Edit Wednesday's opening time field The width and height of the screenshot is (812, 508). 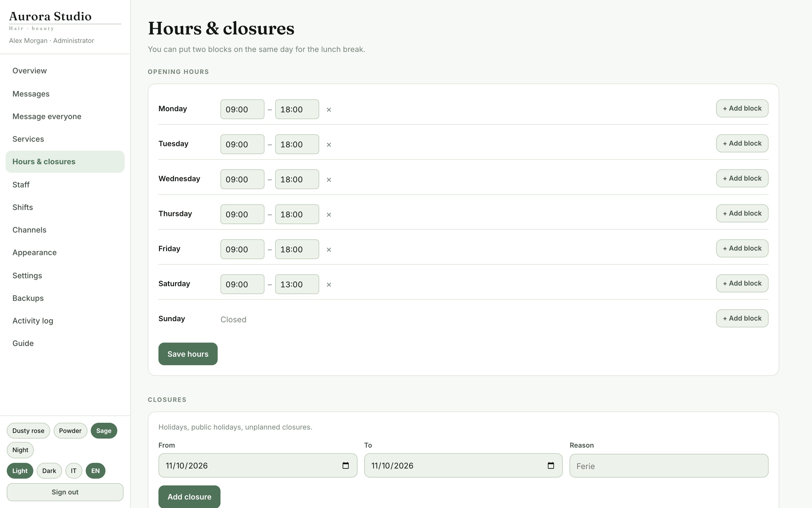pyautogui.click(x=242, y=179)
